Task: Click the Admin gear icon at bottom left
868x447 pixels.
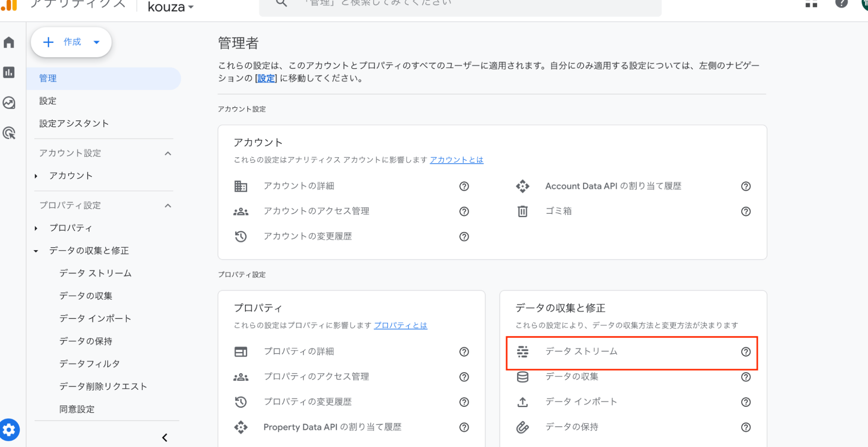Action: (x=9, y=430)
